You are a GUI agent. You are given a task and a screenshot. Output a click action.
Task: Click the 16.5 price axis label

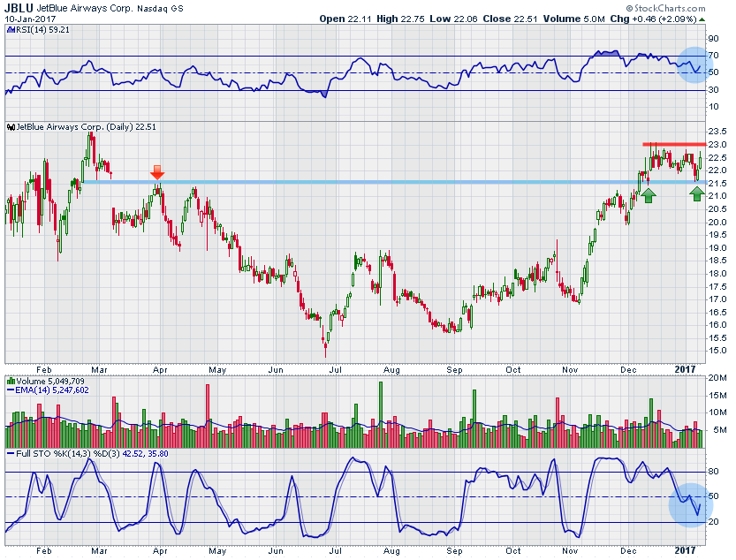[717, 312]
